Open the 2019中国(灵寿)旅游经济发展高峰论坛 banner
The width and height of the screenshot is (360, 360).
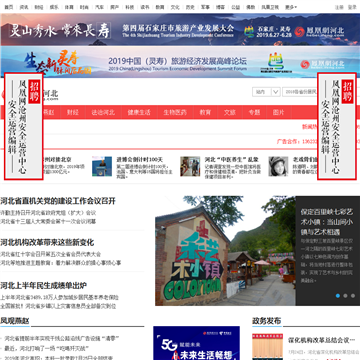click(x=180, y=62)
